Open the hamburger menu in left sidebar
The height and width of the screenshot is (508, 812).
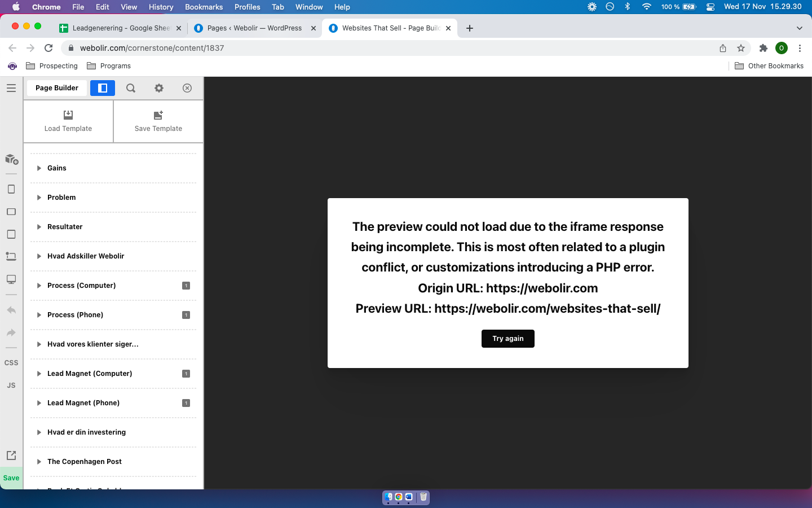[x=11, y=88]
